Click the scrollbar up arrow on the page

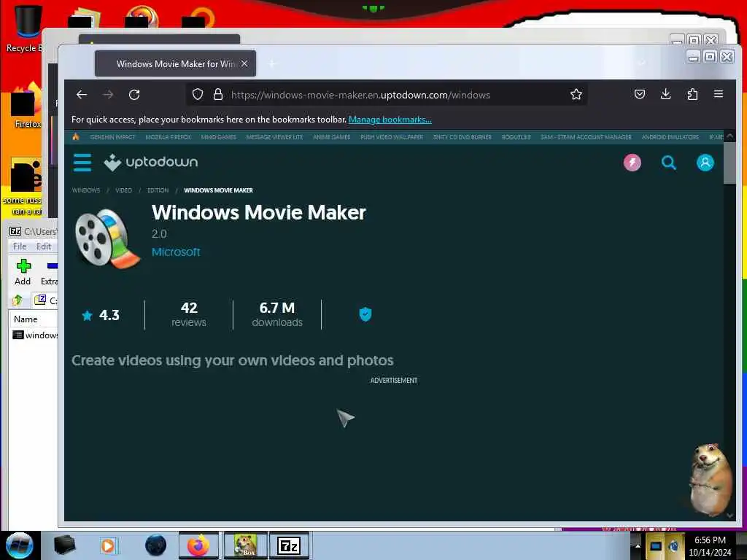coord(729,136)
